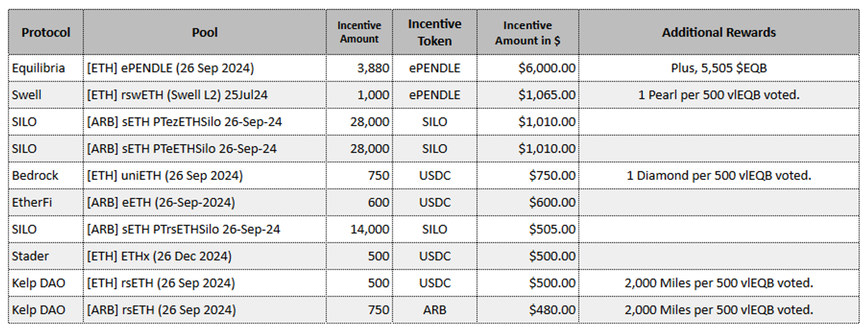Screen dimensions: 868x332
Task: Click the Bedrock protocol cell
Action: point(35,175)
